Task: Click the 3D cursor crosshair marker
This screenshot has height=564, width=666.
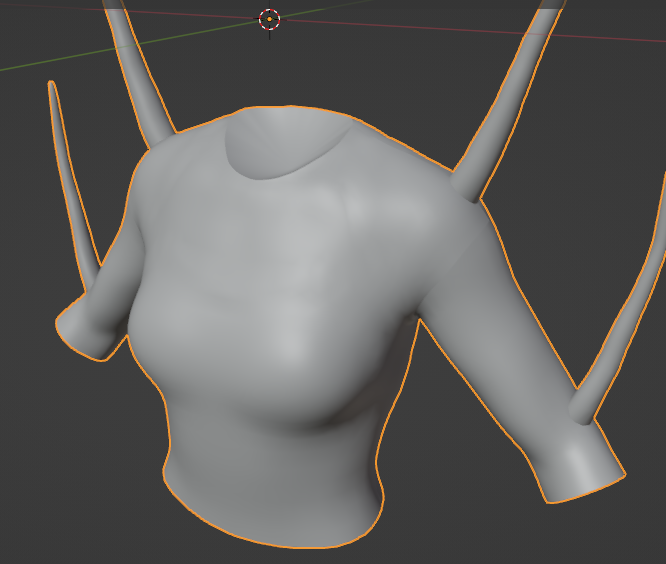Action: 270,20
